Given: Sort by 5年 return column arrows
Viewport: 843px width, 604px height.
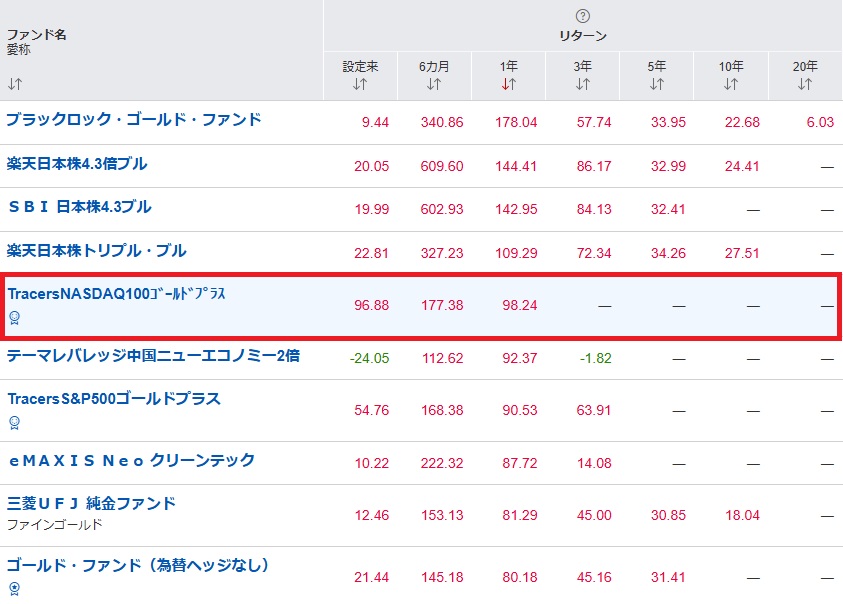Looking at the screenshot, I should point(656,84).
